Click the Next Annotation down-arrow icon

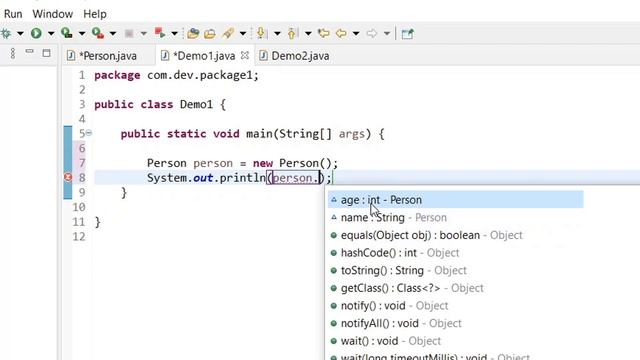[261, 33]
